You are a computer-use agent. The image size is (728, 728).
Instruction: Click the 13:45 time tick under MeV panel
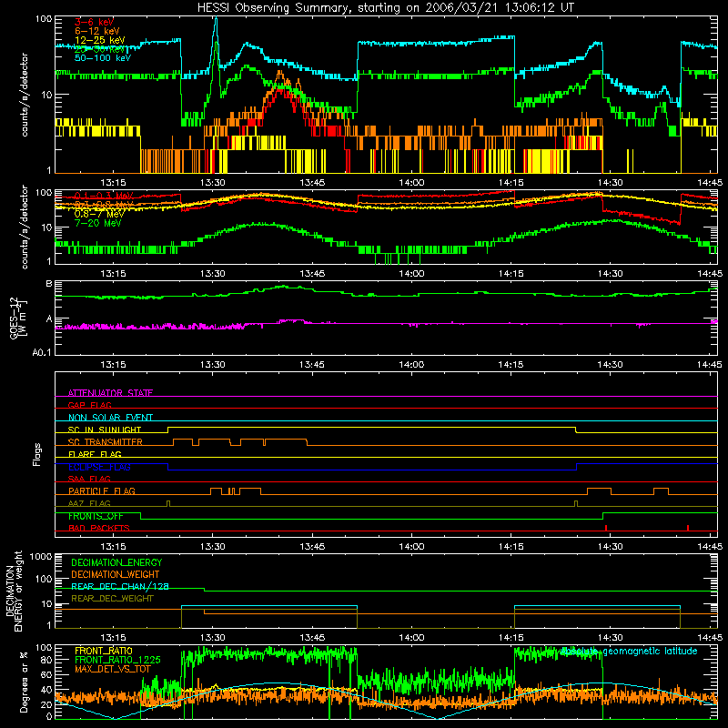coord(312,274)
